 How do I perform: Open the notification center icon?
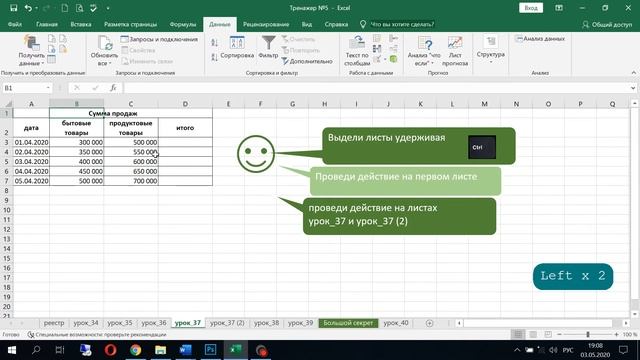pos(623,350)
